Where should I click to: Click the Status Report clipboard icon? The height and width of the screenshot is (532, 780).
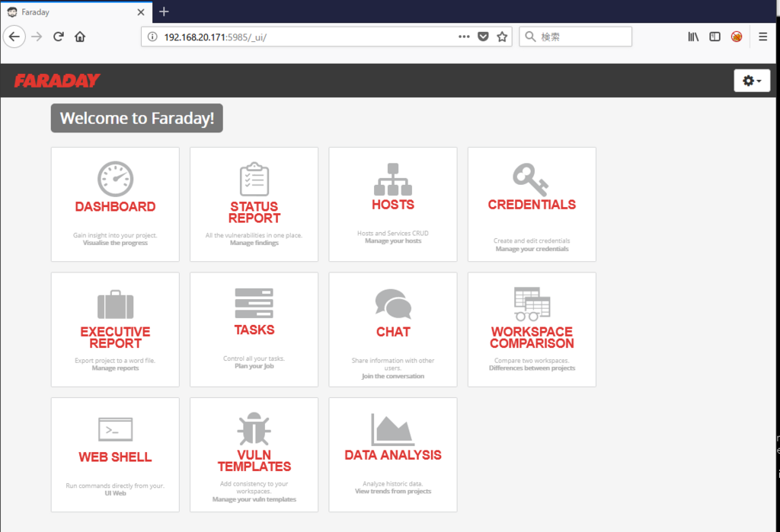point(254,179)
